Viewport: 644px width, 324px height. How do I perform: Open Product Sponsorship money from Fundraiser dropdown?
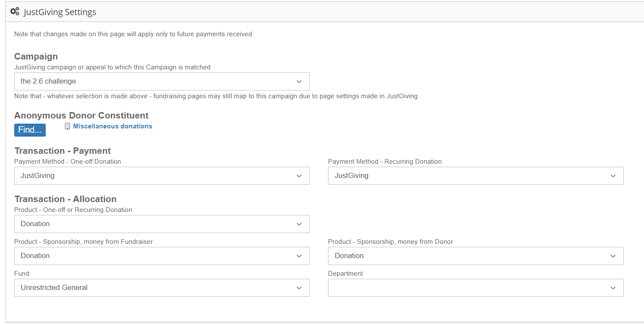(x=162, y=256)
